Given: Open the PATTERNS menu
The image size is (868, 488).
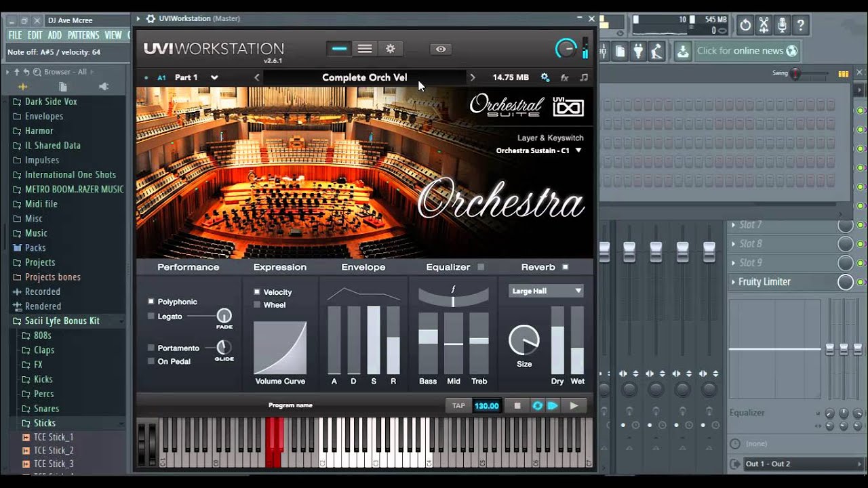Looking at the screenshot, I should [x=83, y=35].
